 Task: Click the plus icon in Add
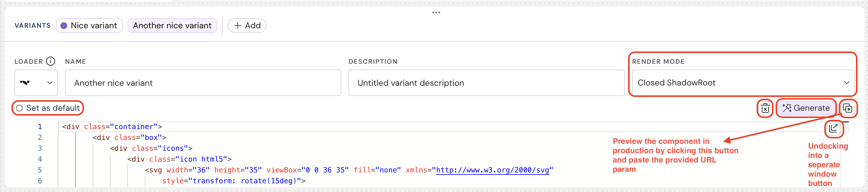237,26
